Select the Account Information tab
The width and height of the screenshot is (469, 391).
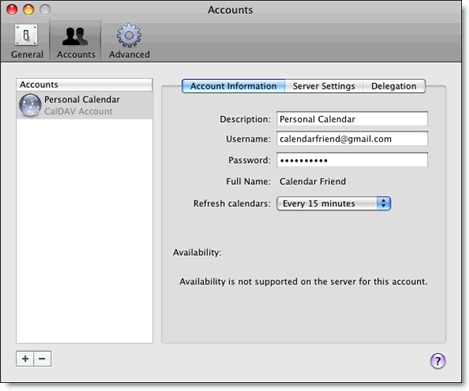coord(233,86)
